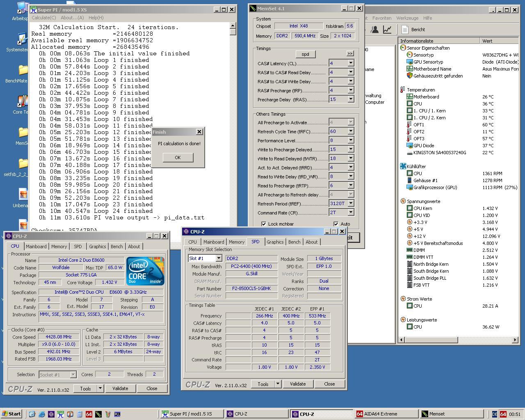Click the Kühllüfter fan section icon

click(x=403, y=167)
